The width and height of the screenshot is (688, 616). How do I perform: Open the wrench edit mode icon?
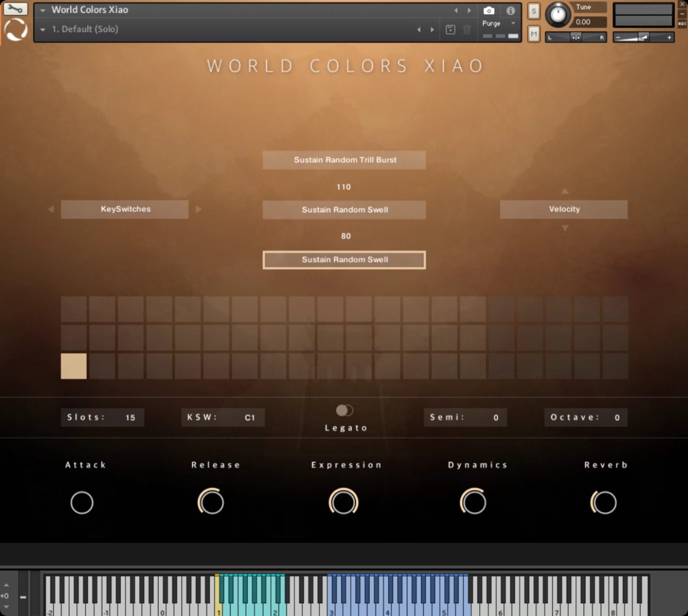(15, 8)
